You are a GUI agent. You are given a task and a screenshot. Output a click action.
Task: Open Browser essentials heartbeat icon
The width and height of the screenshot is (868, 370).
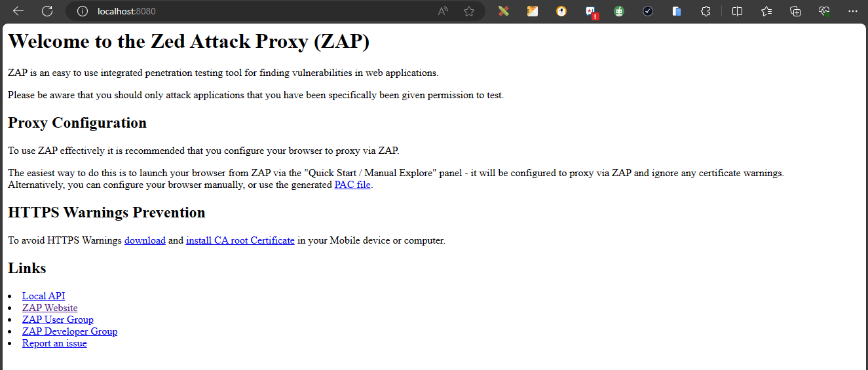pyautogui.click(x=824, y=11)
